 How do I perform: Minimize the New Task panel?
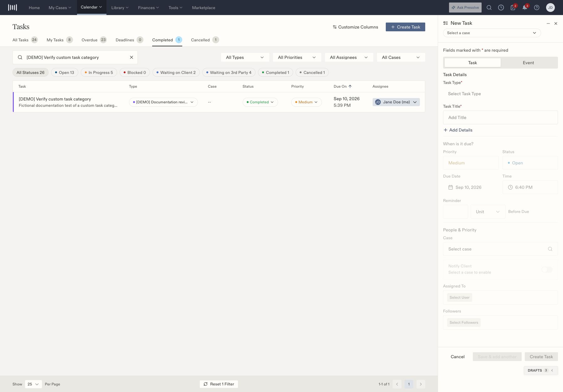(x=548, y=23)
